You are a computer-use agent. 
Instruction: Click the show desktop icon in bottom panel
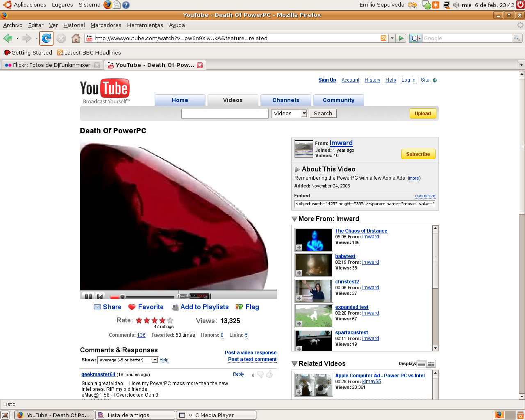click(x=5, y=415)
